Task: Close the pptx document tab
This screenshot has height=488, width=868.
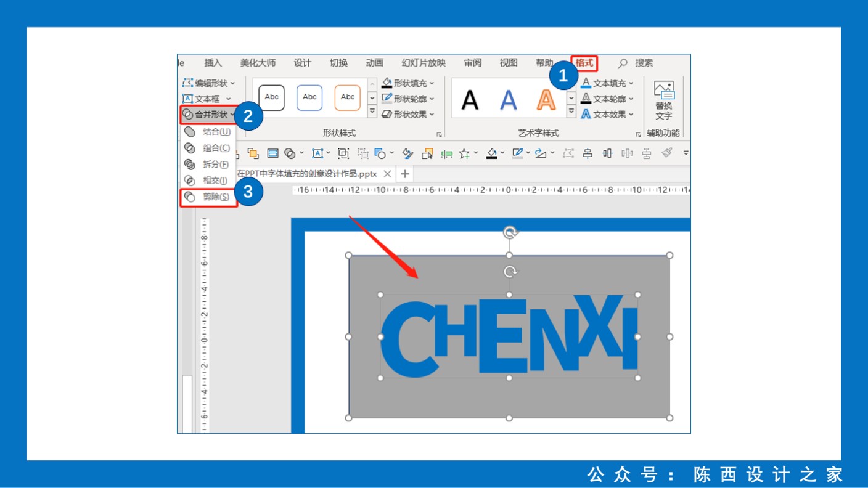Action: click(387, 174)
